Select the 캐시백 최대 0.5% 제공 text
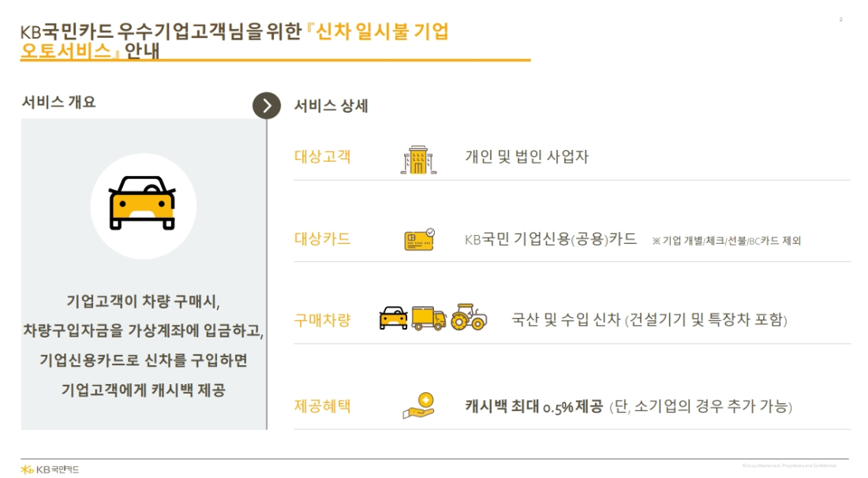Screen dimensions: 868x478 click(533, 407)
